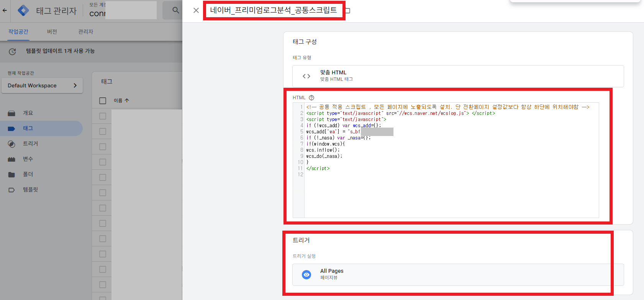Image resolution: width=644 pixels, height=300 pixels.
Task: Click the HTML help question mark icon
Action: click(x=311, y=98)
